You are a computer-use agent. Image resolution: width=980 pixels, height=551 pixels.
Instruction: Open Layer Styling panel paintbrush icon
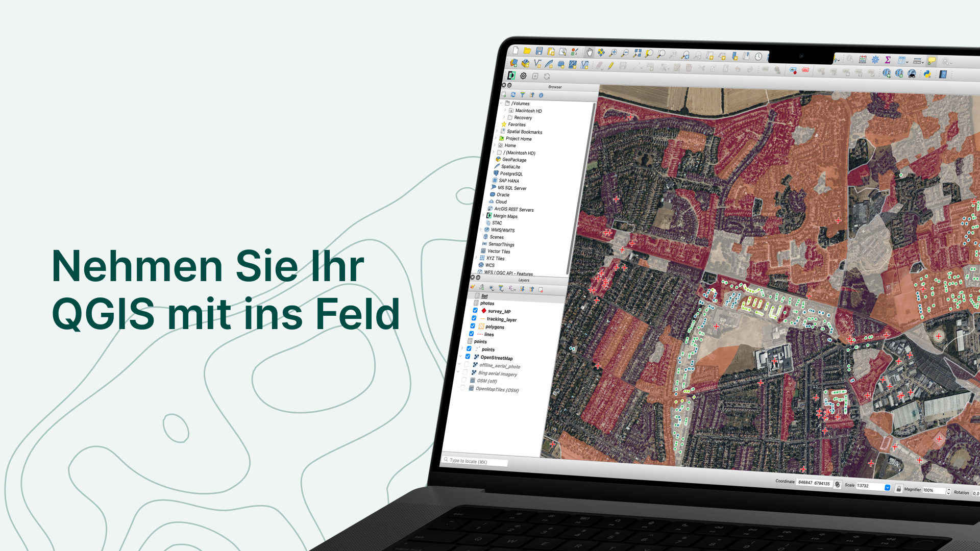coord(473,287)
